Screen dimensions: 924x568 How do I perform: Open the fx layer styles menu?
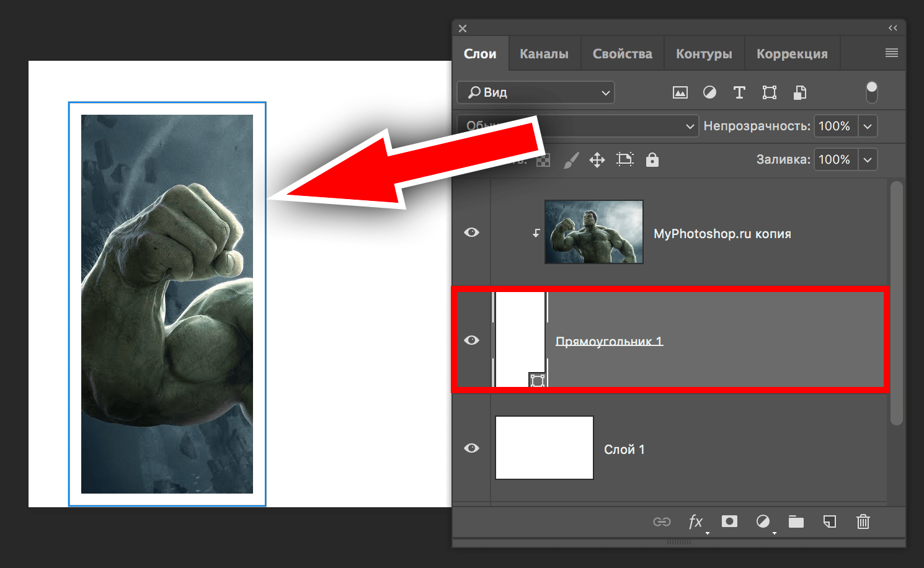pos(695,521)
